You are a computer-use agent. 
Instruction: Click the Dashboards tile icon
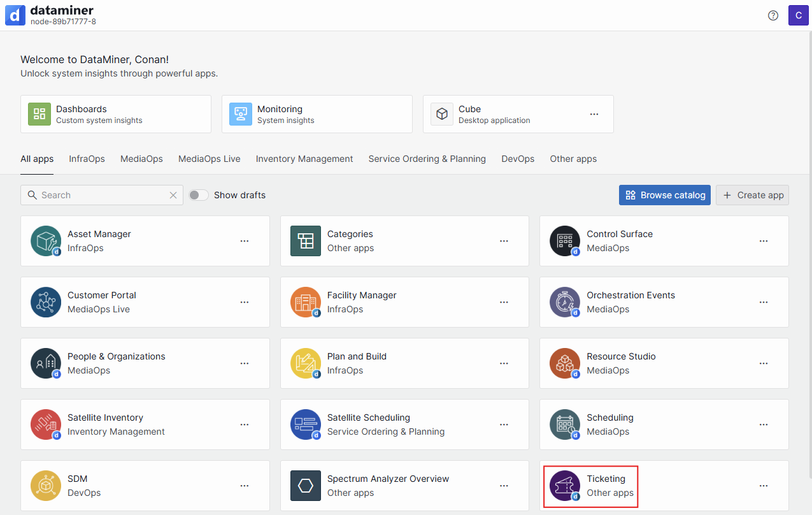tap(39, 114)
